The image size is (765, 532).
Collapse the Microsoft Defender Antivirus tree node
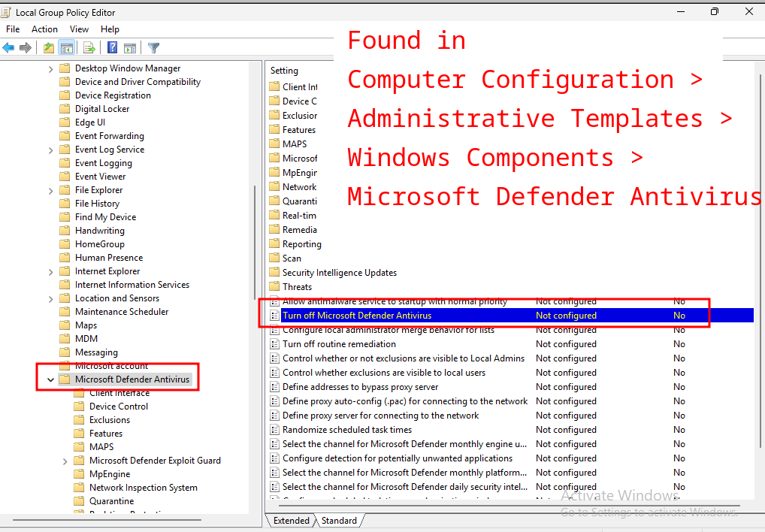point(51,380)
